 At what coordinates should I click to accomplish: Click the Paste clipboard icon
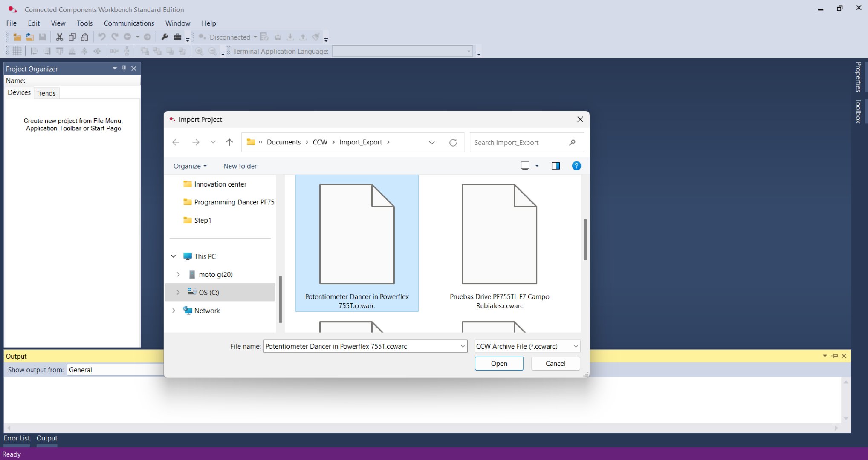[x=84, y=37]
